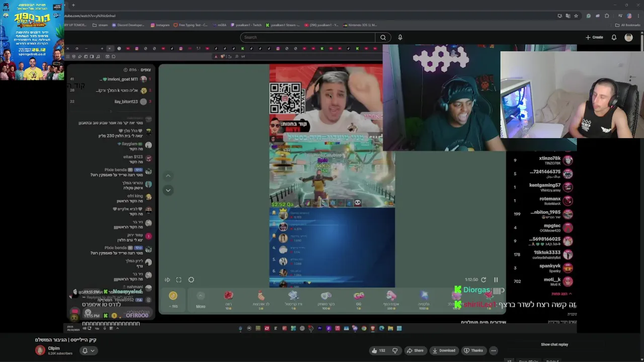
Task: Bookmark this page with the star icon
Action: tap(576, 16)
